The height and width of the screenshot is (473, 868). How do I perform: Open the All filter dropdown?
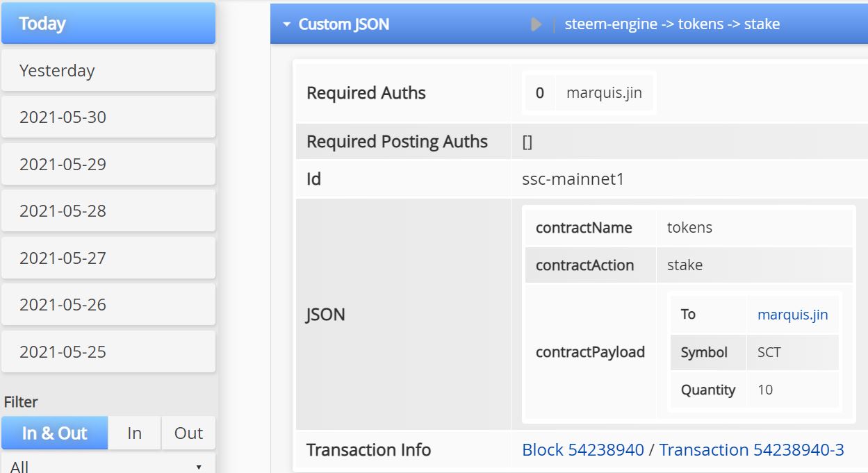point(108,466)
